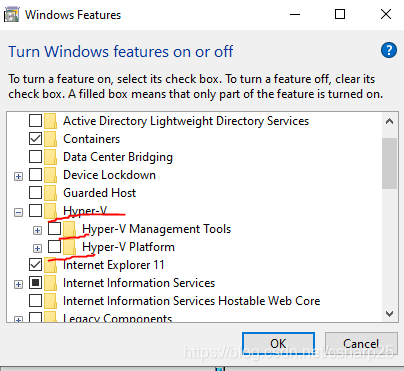
Task: Select the Containers feature label
Action: [x=92, y=139]
